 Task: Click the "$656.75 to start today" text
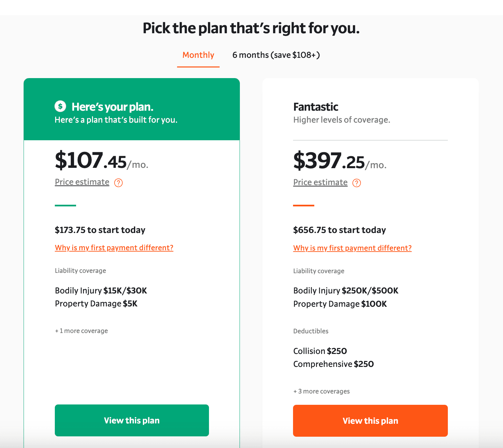click(x=339, y=230)
